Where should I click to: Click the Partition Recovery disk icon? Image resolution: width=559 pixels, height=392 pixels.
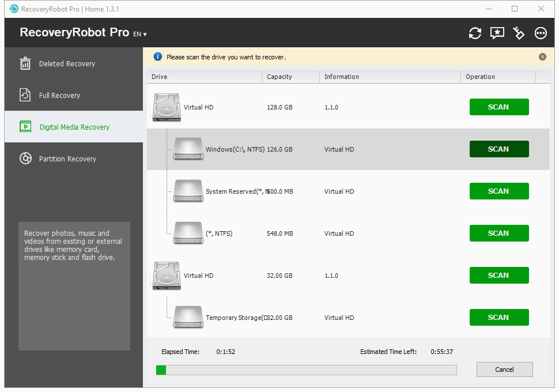click(x=25, y=159)
